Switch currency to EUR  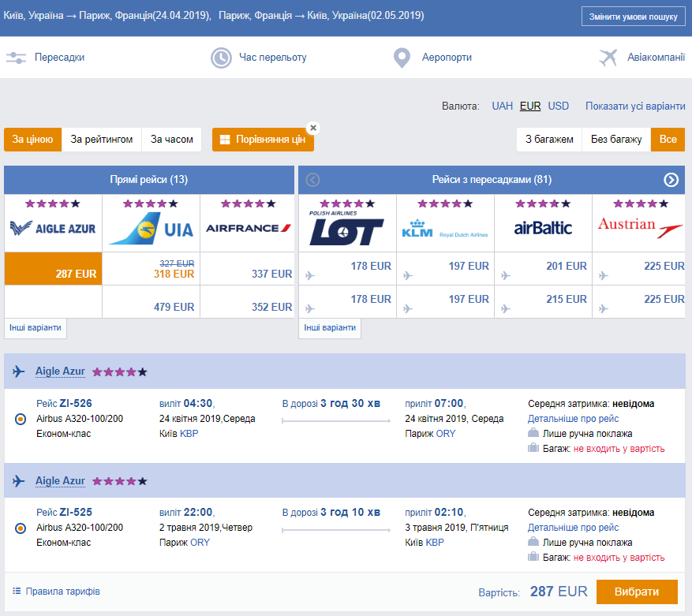530,106
